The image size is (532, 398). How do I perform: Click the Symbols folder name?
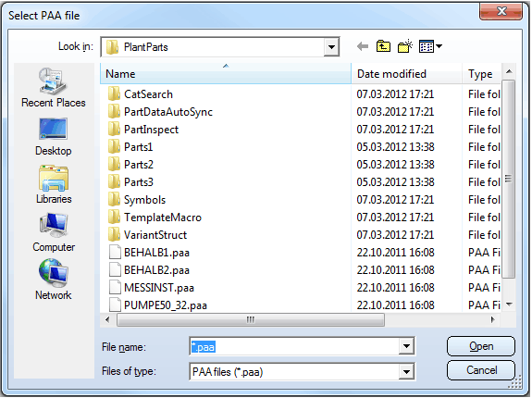[144, 200]
